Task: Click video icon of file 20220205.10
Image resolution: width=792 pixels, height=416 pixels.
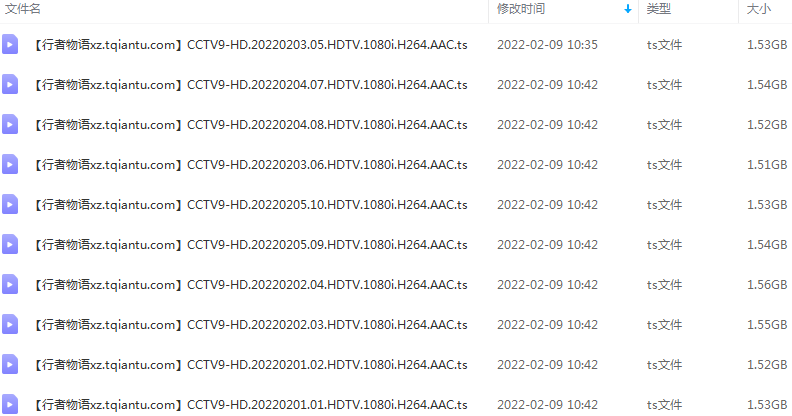Action: pos(10,204)
